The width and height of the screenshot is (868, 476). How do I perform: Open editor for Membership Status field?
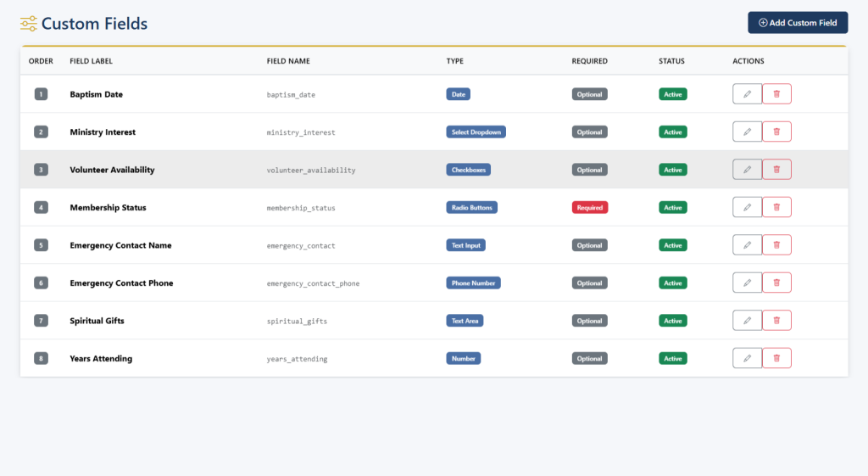click(747, 208)
